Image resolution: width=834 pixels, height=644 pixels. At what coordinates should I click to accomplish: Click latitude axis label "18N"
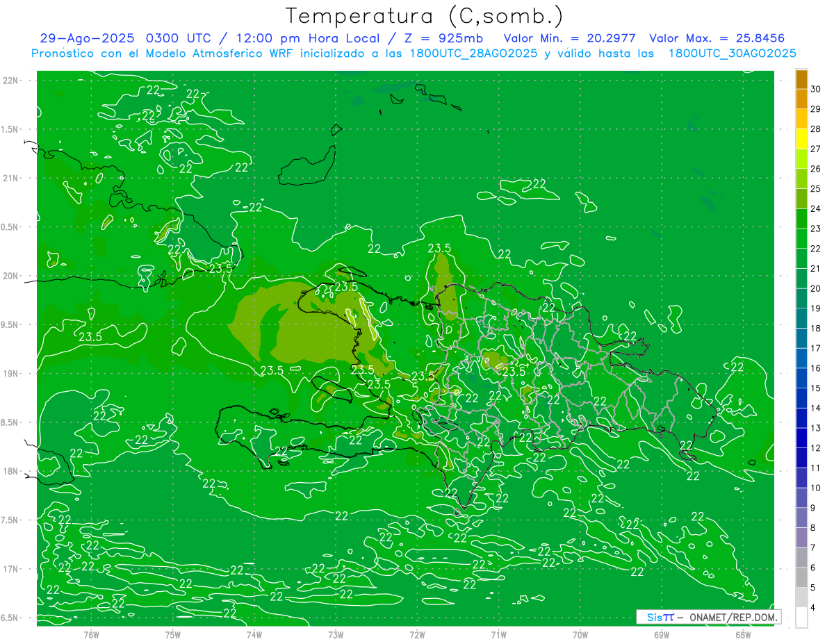click(11, 471)
